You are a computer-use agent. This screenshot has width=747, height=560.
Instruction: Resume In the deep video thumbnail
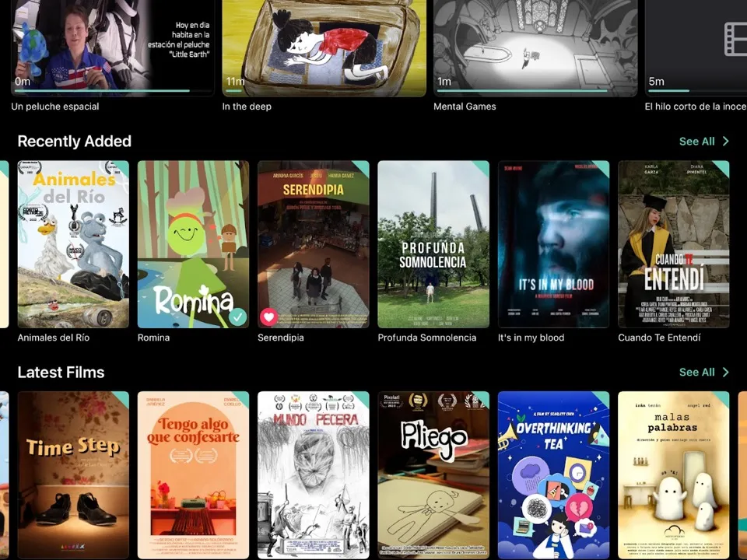pyautogui.click(x=324, y=47)
